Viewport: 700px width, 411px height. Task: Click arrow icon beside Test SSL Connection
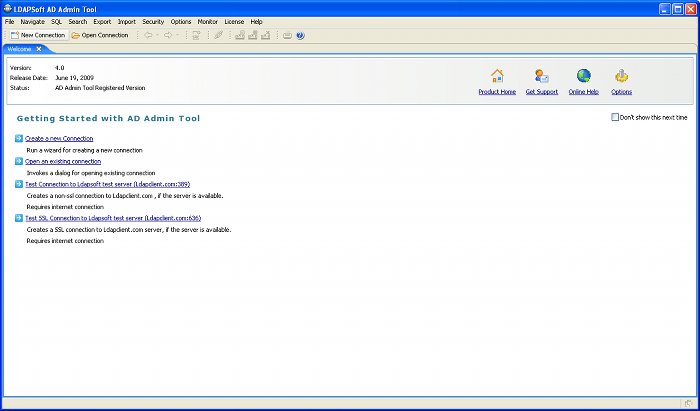coord(19,217)
